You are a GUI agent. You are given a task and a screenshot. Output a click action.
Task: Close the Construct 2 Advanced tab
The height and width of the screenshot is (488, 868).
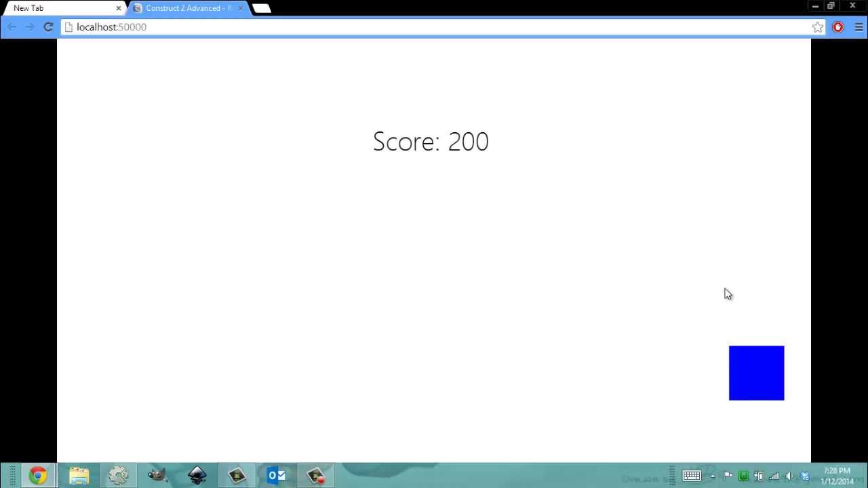coord(240,8)
